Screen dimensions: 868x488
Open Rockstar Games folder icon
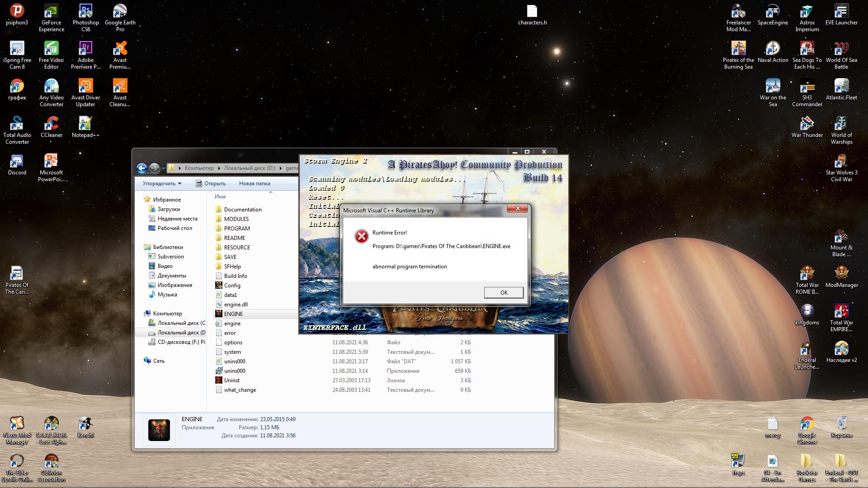pyautogui.click(x=807, y=468)
